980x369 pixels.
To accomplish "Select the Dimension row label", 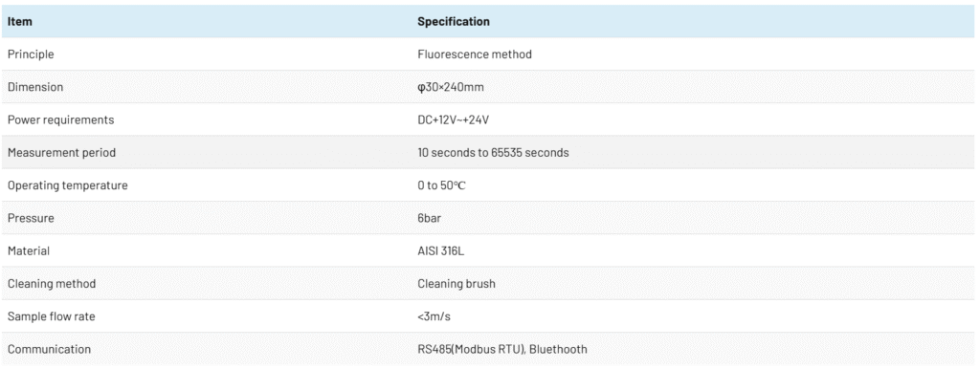I will [35, 87].
